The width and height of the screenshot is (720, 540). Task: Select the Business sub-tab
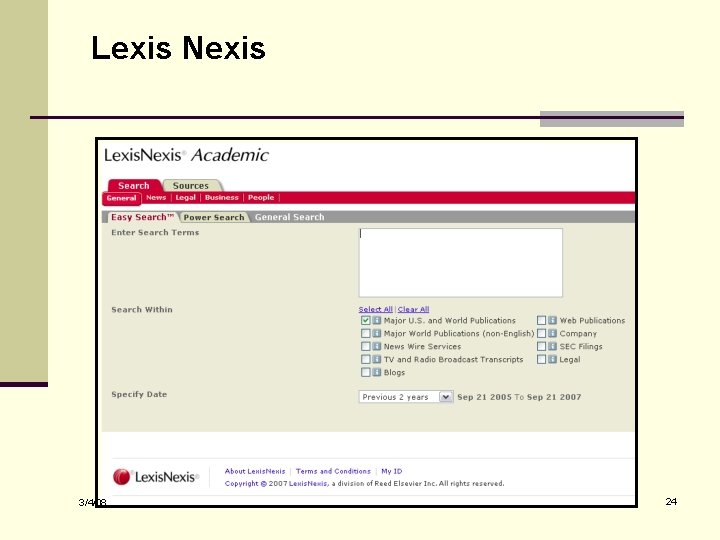click(x=222, y=197)
